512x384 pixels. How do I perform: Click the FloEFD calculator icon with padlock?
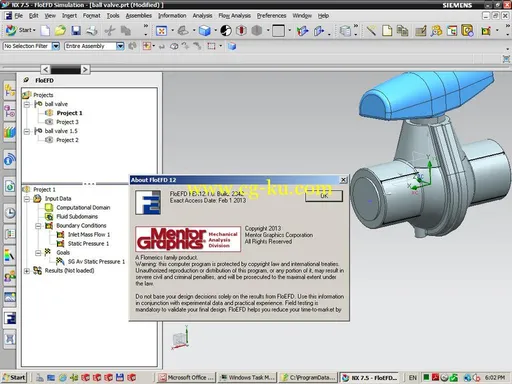click(467, 31)
